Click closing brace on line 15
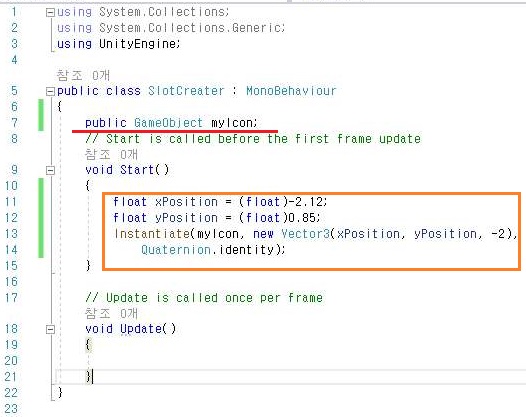This screenshot has width=526, height=417. (x=88, y=265)
